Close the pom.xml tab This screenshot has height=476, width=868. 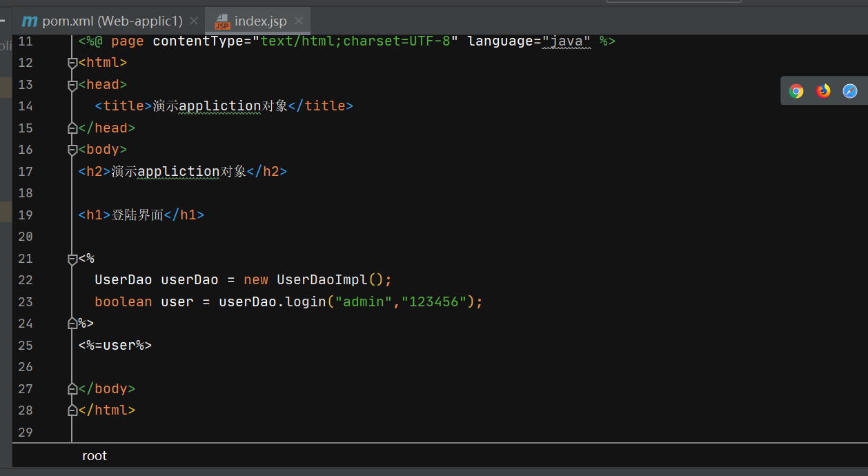(194, 21)
